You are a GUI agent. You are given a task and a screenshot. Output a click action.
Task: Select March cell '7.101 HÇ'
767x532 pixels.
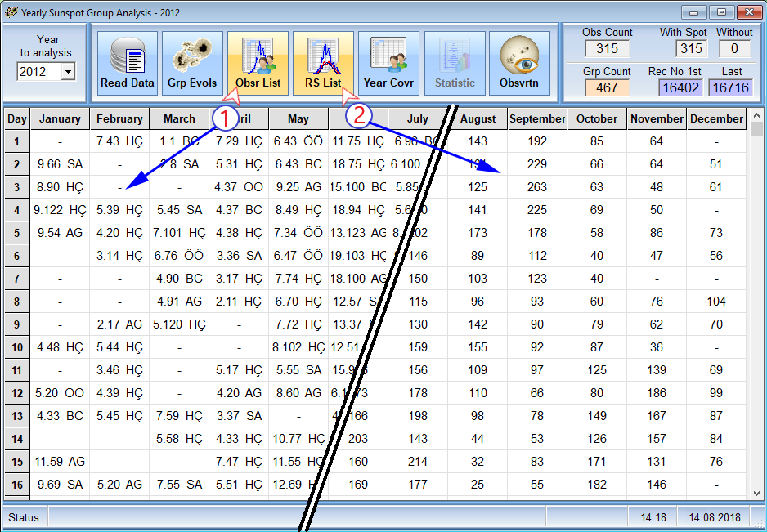179,233
